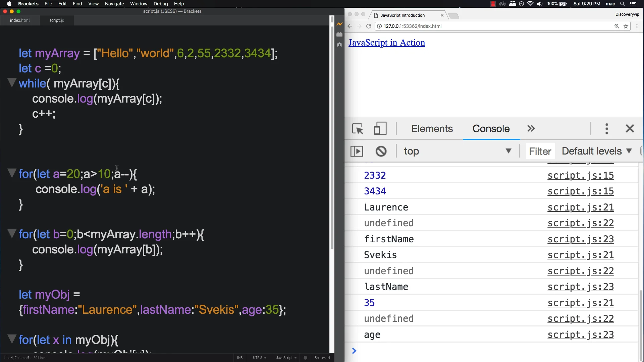The width and height of the screenshot is (644, 362).
Task: Click the Line 4, Column 5 cursor indicator
Action: click(16, 358)
